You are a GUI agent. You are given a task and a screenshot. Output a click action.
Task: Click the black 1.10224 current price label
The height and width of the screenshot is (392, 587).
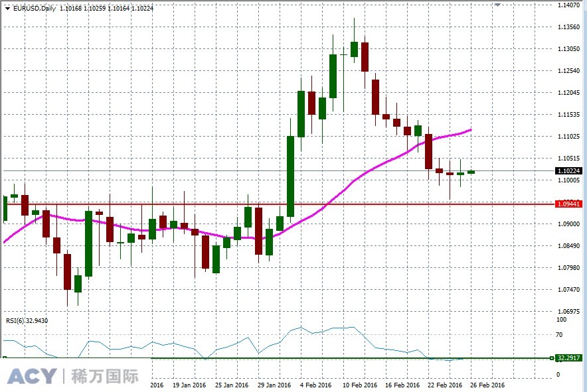pos(568,171)
